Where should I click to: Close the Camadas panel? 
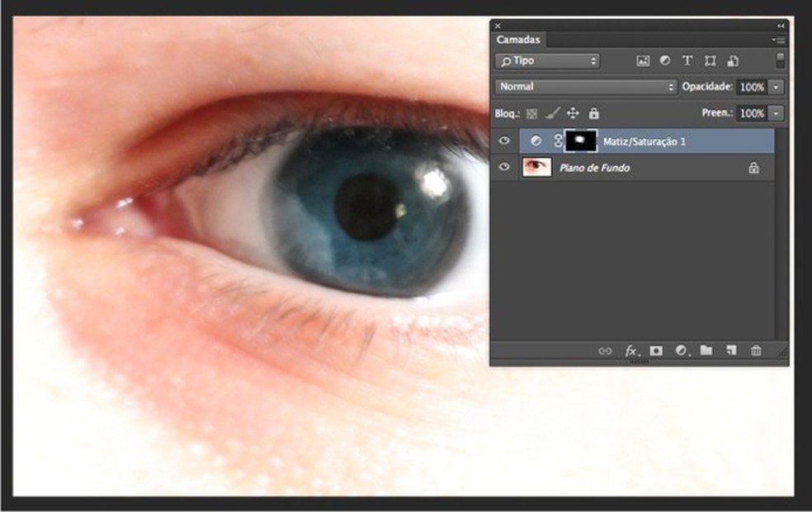(x=498, y=26)
